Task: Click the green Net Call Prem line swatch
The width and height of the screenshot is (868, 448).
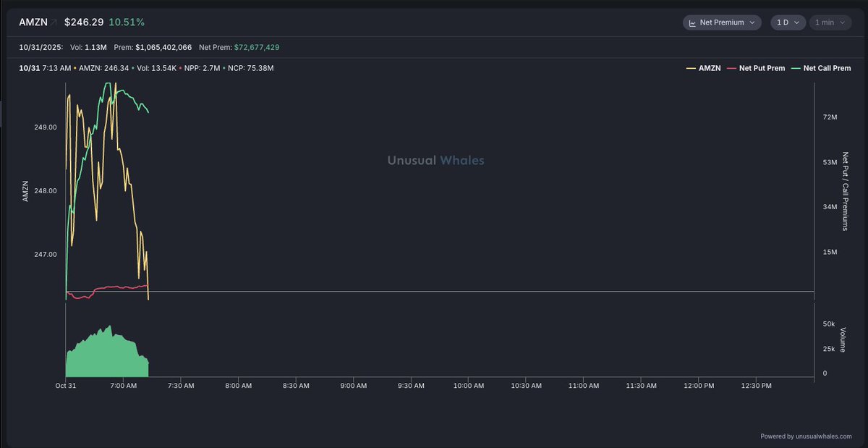Action: click(796, 68)
